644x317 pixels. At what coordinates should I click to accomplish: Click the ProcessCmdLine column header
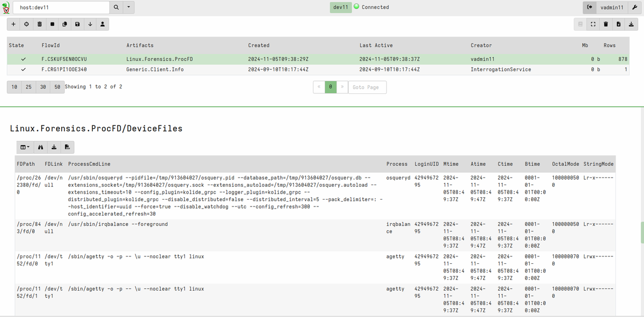tap(89, 164)
